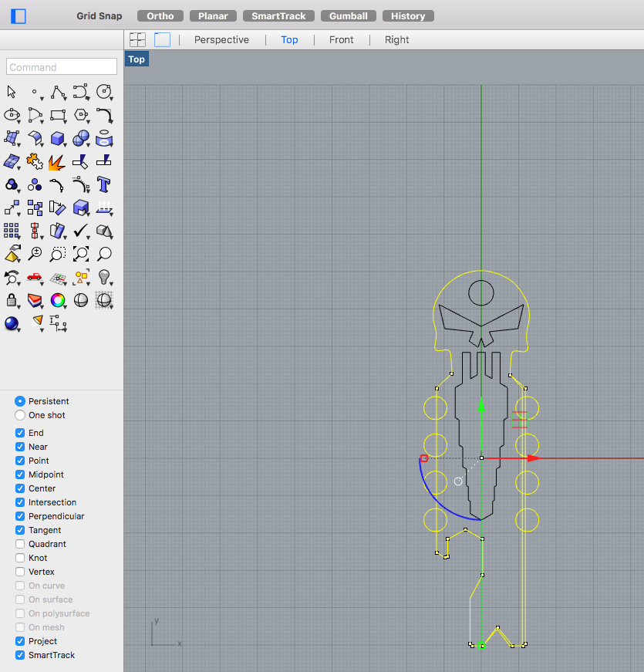The height and width of the screenshot is (672, 644).
Task: Click the color wheel properties icon
Action: [x=58, y=300]
